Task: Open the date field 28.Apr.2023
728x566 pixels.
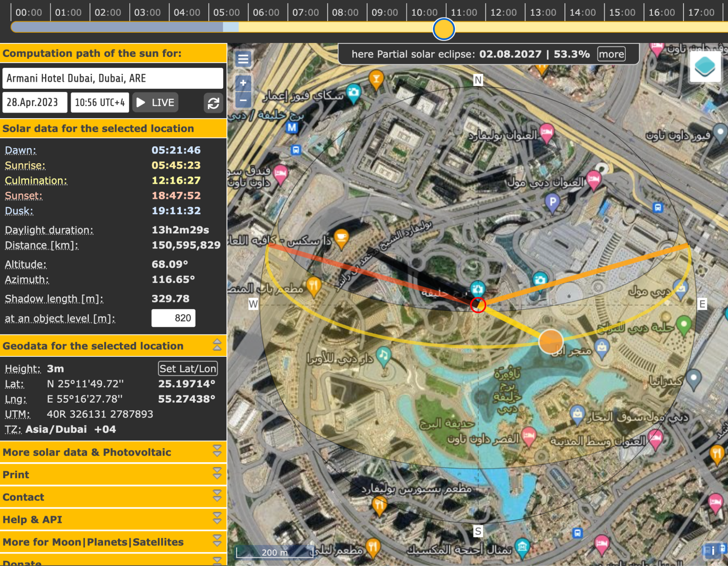Action: 35,103
